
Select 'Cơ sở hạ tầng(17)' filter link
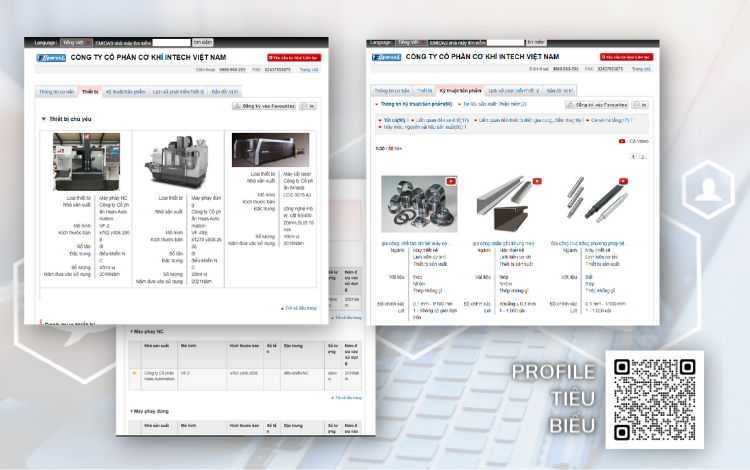coord(610,120)
